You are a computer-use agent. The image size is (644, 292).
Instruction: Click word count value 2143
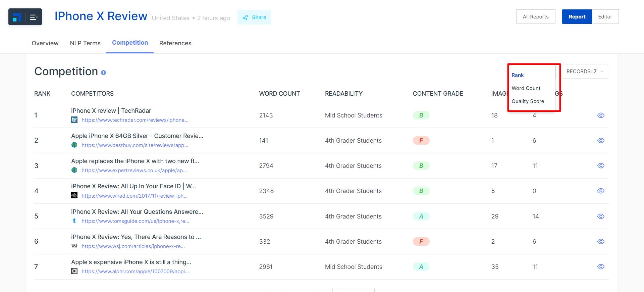(x=266, y=115)
